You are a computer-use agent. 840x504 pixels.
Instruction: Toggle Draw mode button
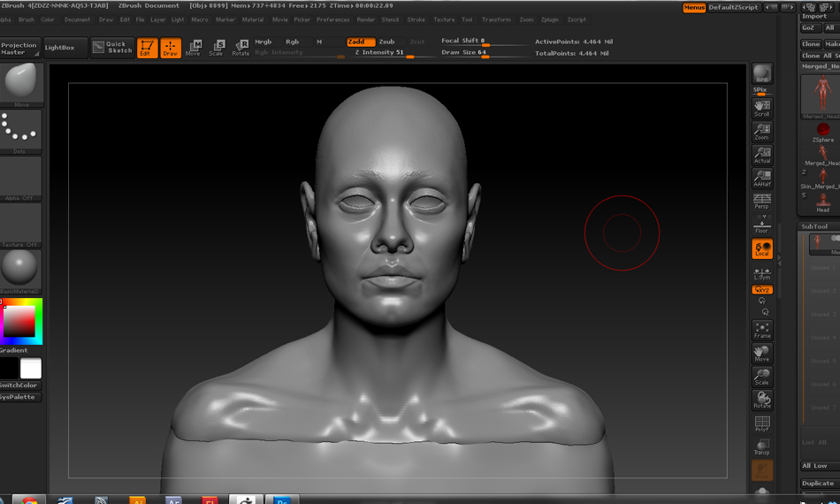pos(171,48)
